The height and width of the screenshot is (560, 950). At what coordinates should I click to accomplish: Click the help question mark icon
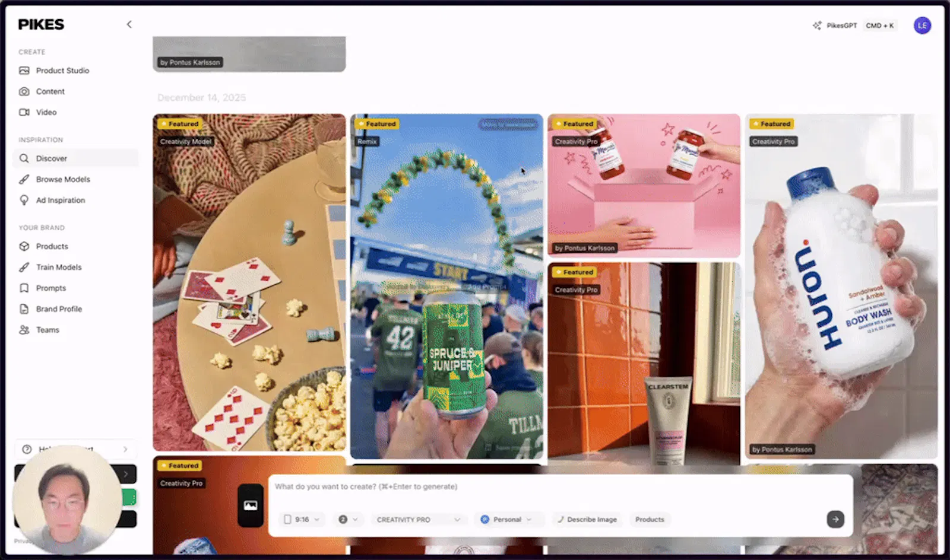27,449
